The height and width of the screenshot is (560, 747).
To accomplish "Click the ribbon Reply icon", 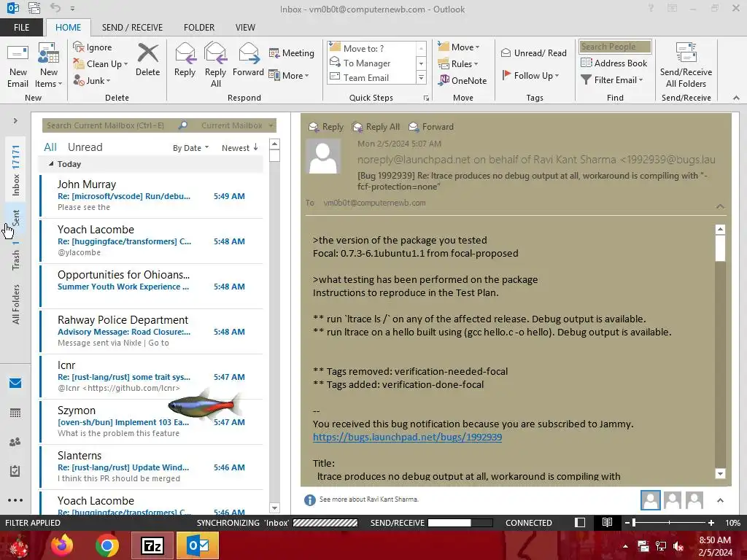I will pos(185,60).
